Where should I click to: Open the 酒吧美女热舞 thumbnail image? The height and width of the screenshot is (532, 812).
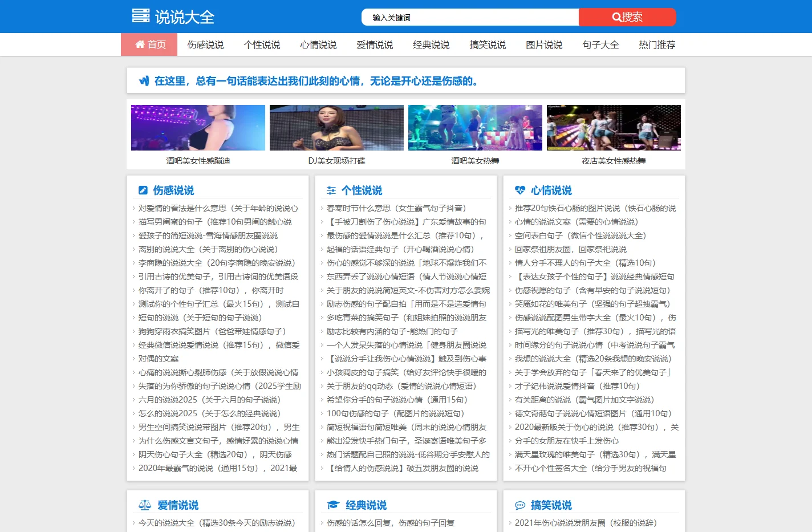coord(476,128)
